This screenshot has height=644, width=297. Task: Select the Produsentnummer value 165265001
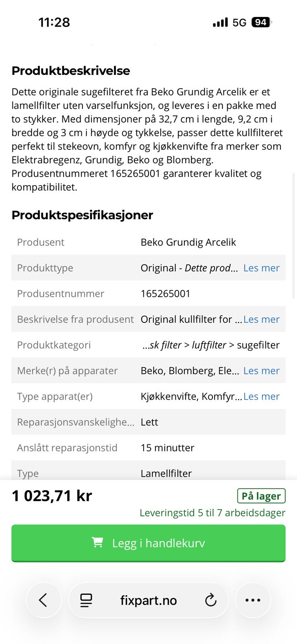[x=165, y=294]
